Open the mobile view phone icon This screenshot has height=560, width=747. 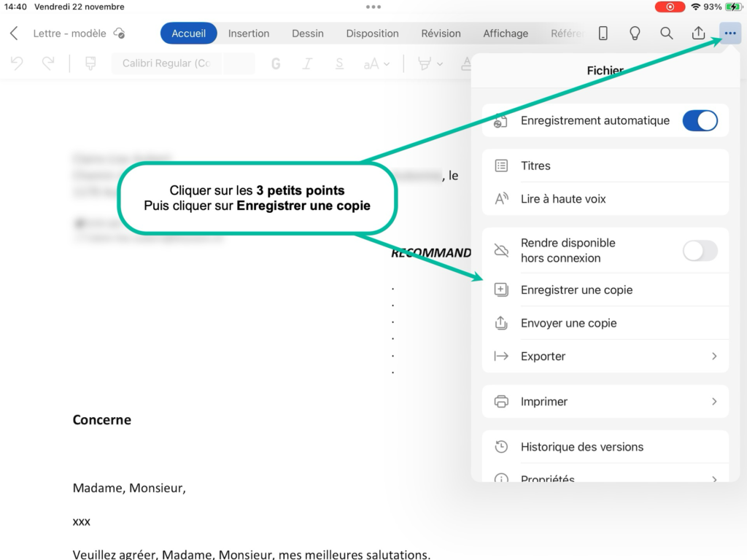(603, 34)
